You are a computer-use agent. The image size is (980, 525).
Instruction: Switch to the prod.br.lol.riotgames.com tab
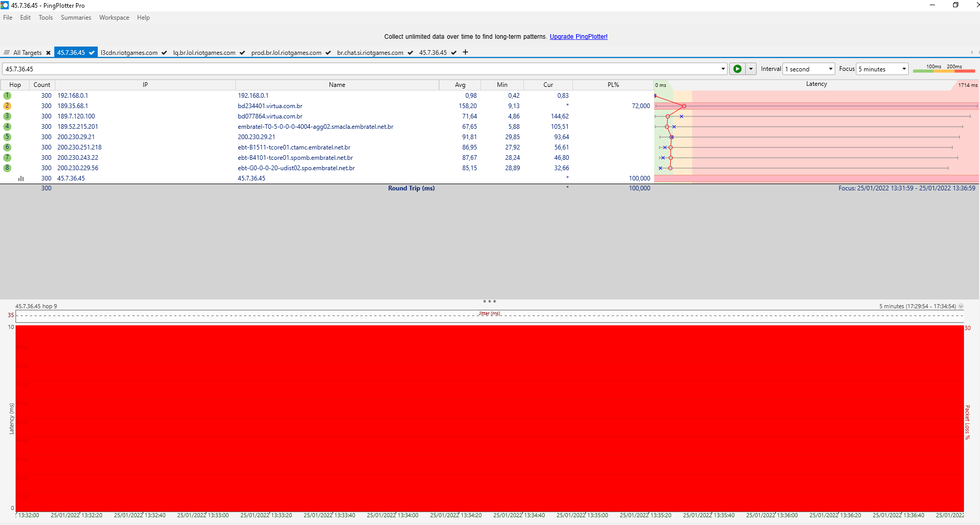[x=286, y=53]
